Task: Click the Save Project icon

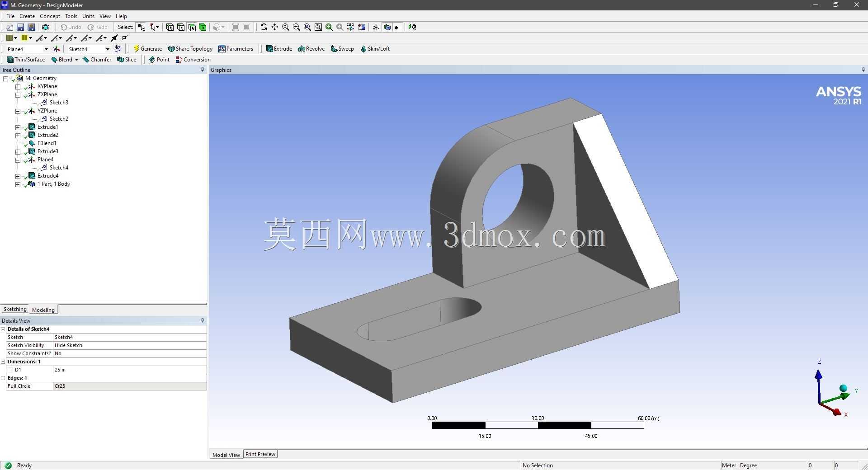Action: tap(20, 27)
